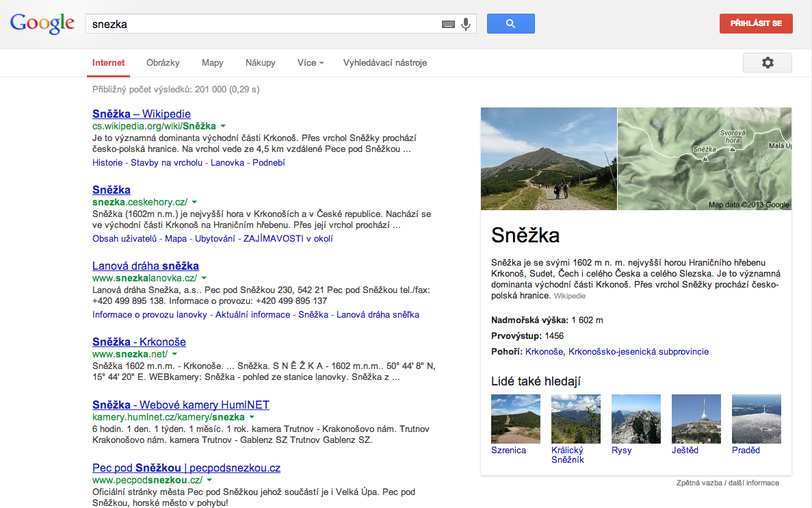Open the Mapa sitelink
This screenshot has width=812, height=508.
click(x=176, y=238)
